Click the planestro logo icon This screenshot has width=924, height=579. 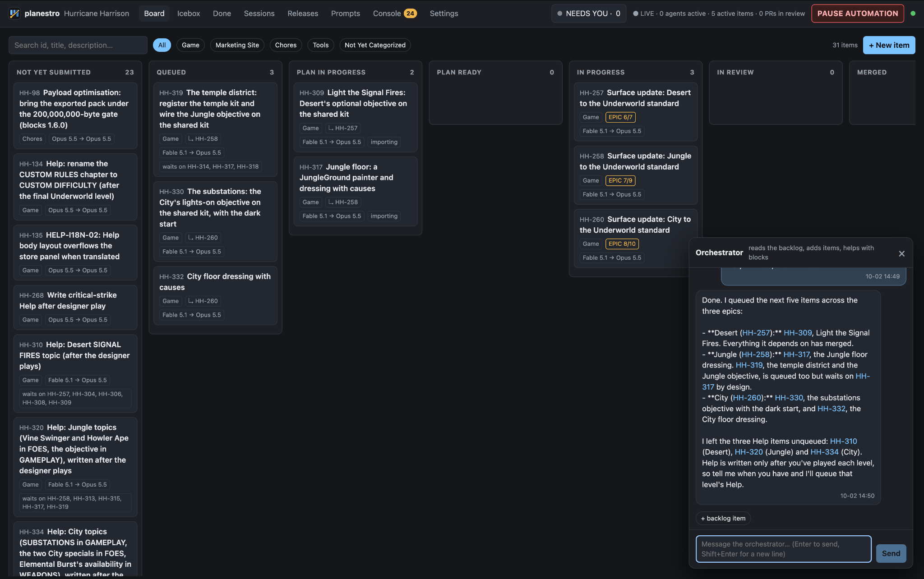click(14, 14)
